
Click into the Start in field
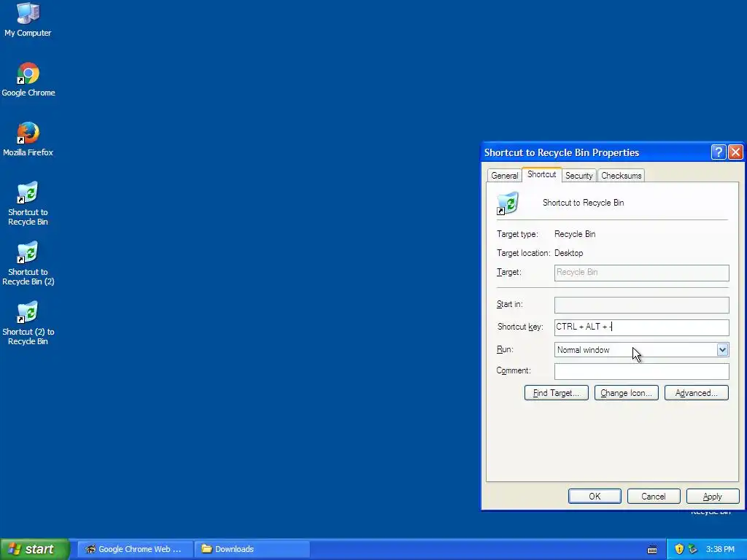point(642,305)
